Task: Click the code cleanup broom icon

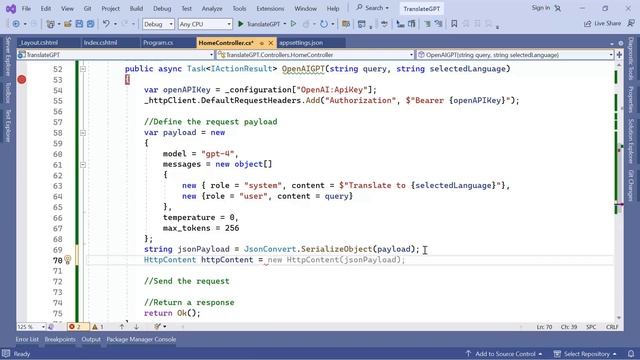Action: coord(158,327)
